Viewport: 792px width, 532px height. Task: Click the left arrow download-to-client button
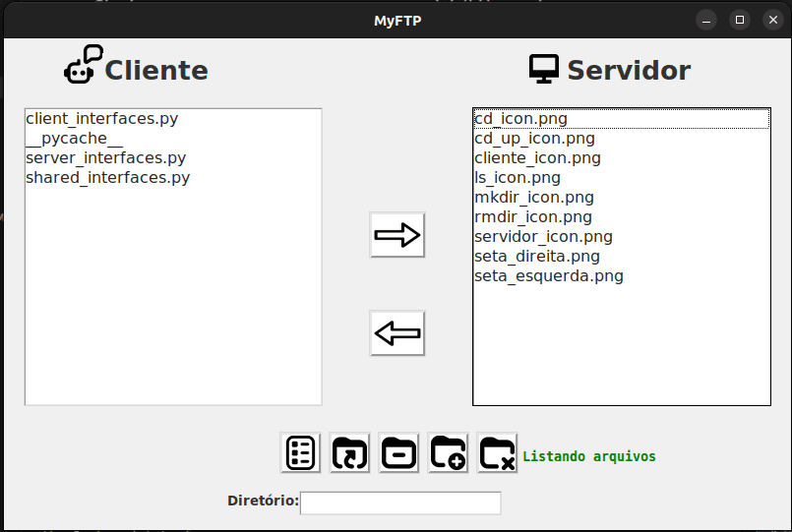tap(397, 333)
